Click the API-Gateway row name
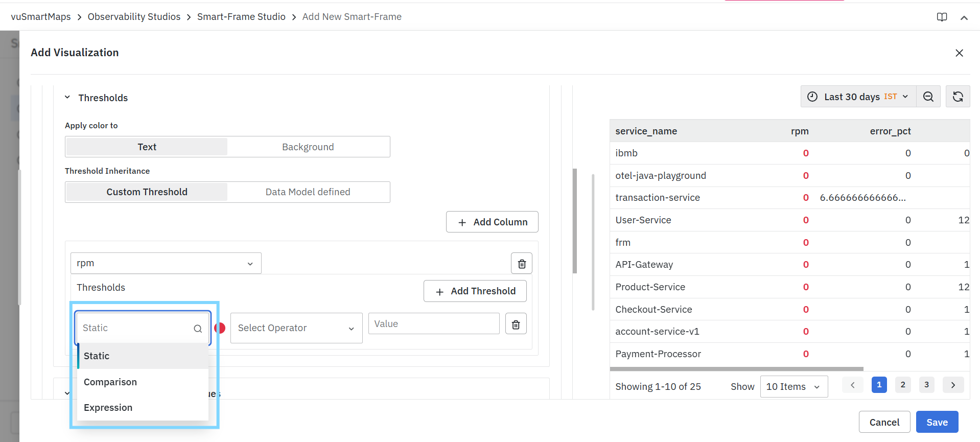The width and height of the screenshot is (980, 442). (644, 265)
